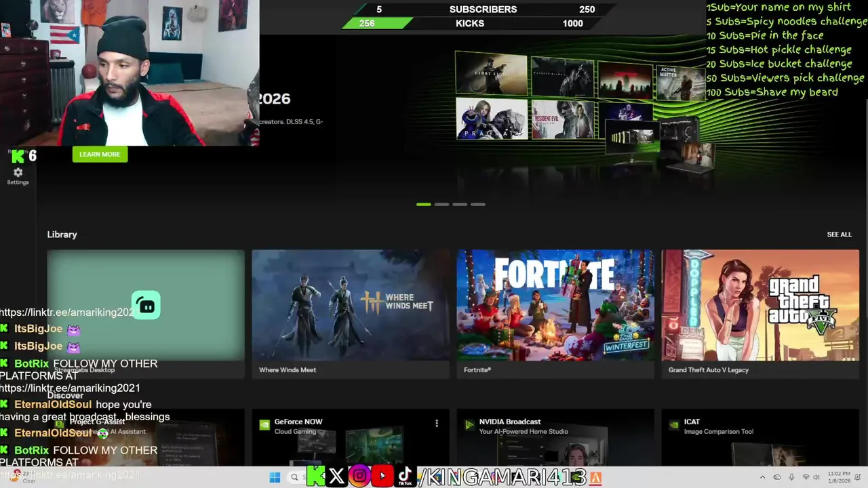Image resolution: width=868 pixels, height=488 pixels.
Task: Click SEE ALL next to Library
Action: pos(839,235)
